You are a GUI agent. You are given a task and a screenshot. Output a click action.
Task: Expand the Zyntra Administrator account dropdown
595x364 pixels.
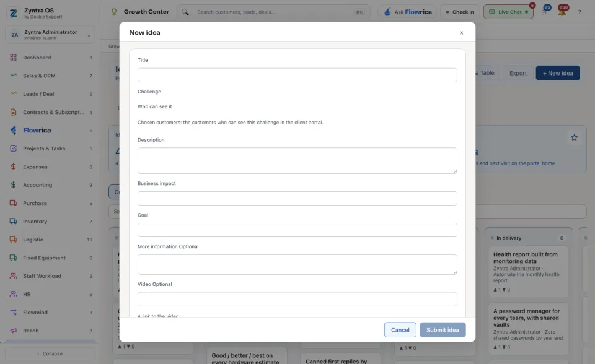(x=50, y=35)
